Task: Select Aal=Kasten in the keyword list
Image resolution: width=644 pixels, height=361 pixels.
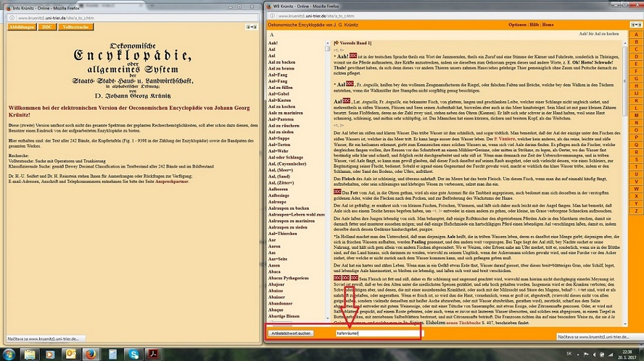Action: (x=279, y=100)
